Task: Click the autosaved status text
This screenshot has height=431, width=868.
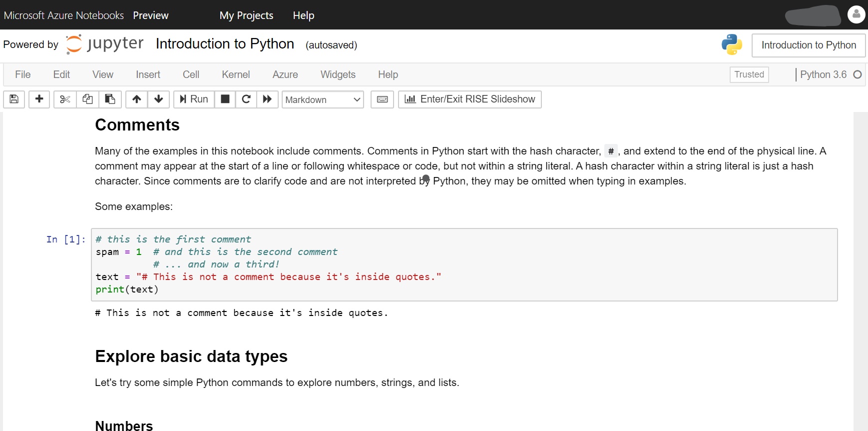Action: pos(331,45)
